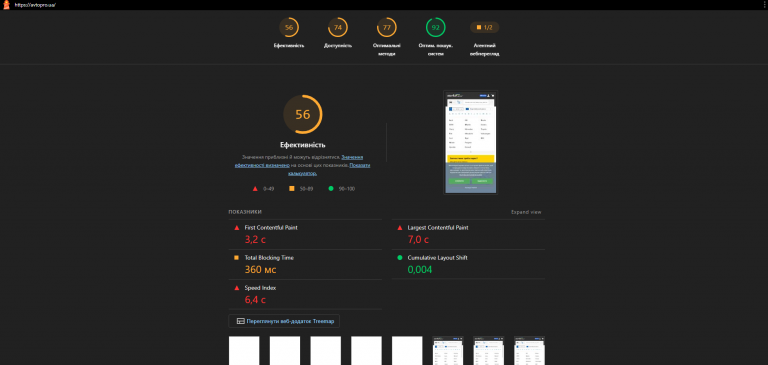Click the orange square 50–89 legend icon

(x=292, y=189)
